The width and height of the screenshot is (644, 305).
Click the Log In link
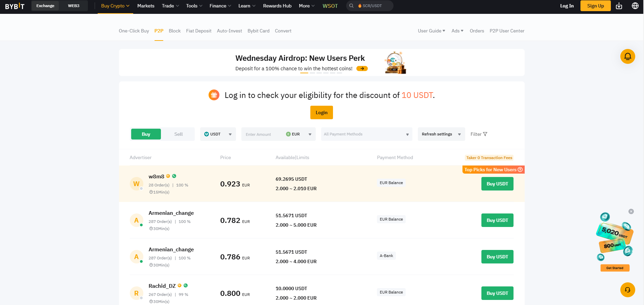coord(567,6)
